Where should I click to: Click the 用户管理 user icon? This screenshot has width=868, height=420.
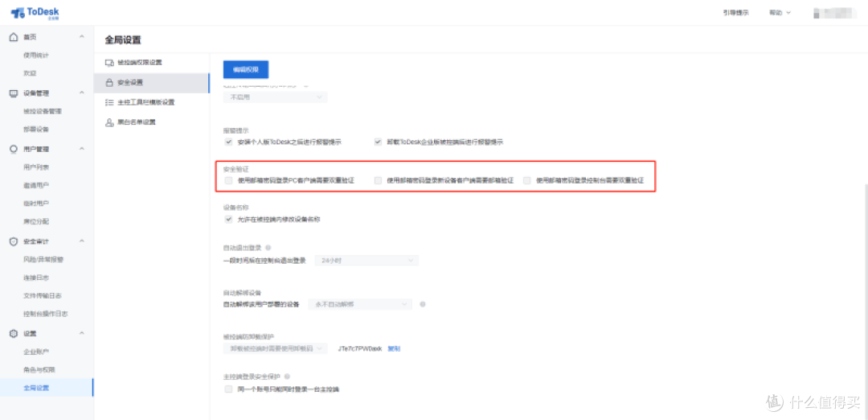coord(14,149)
